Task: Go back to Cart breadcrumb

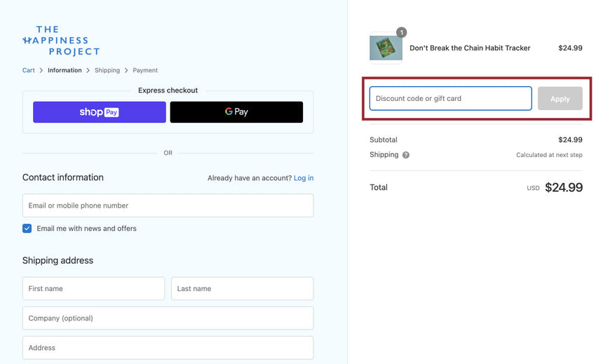Action: 29,70
